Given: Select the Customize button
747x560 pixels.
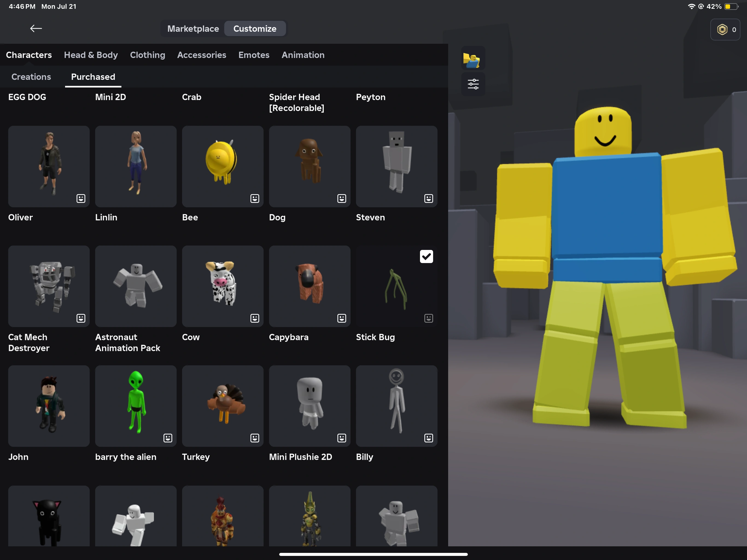Looking at the screenshot, I should point(255,28).
